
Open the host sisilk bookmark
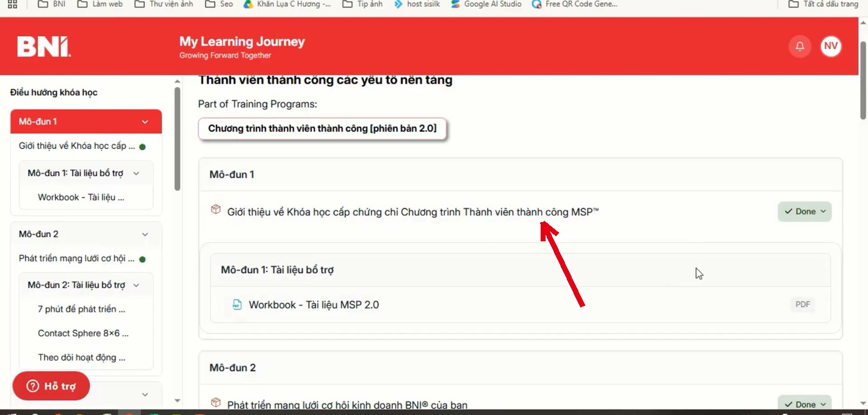(417, 4)
